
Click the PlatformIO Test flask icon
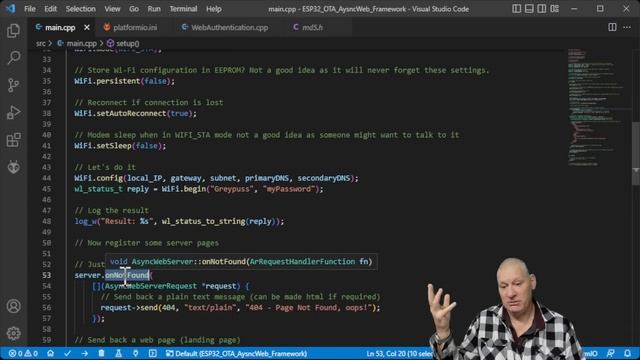(x=118, y=353)
